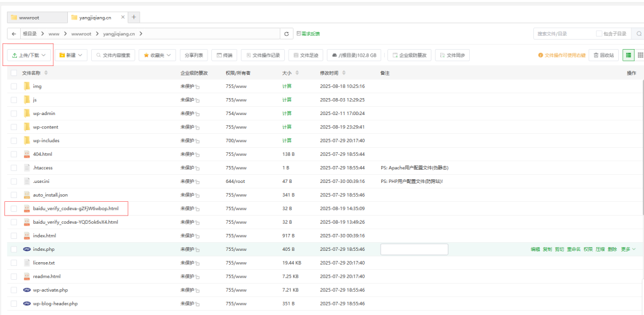Click the back arrow in the path bar

coord(14,33)
